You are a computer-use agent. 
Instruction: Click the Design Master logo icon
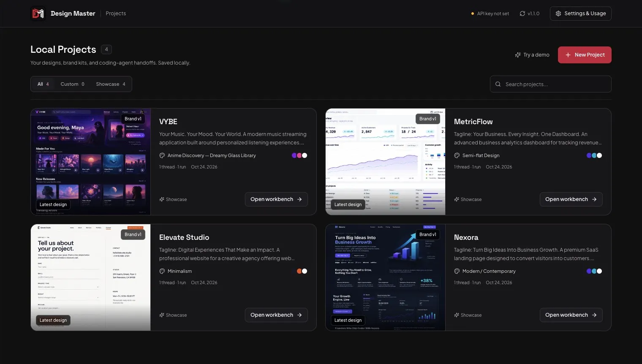tap(38, 14)
